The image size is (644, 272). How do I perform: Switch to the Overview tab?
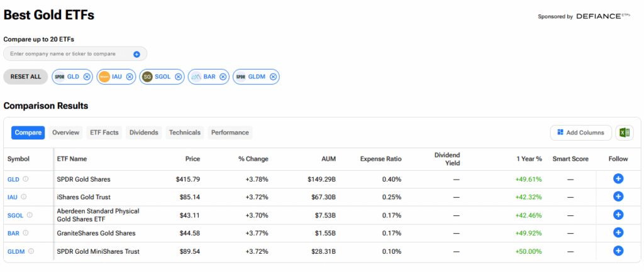point(65,133)
